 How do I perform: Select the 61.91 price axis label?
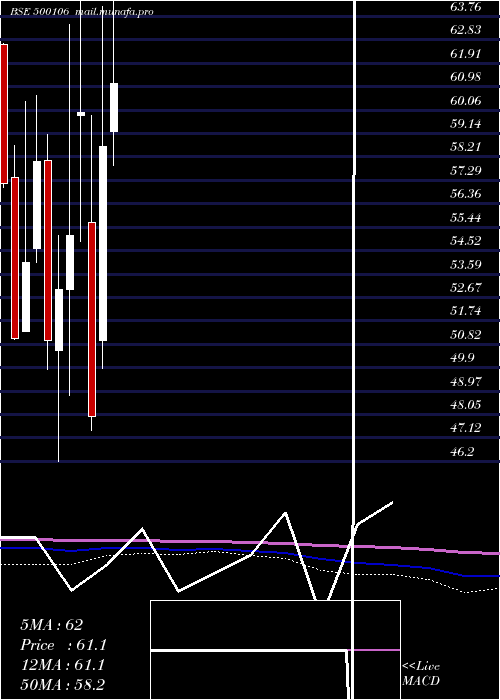click(466, 54)
